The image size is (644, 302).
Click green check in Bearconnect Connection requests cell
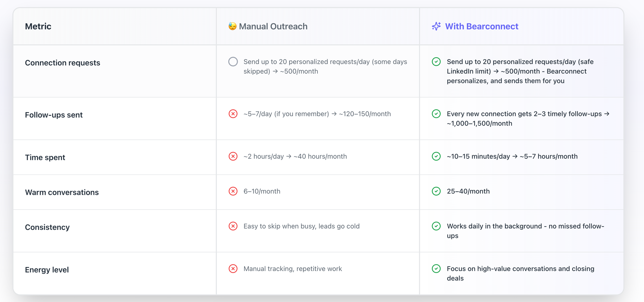[436, 62]
